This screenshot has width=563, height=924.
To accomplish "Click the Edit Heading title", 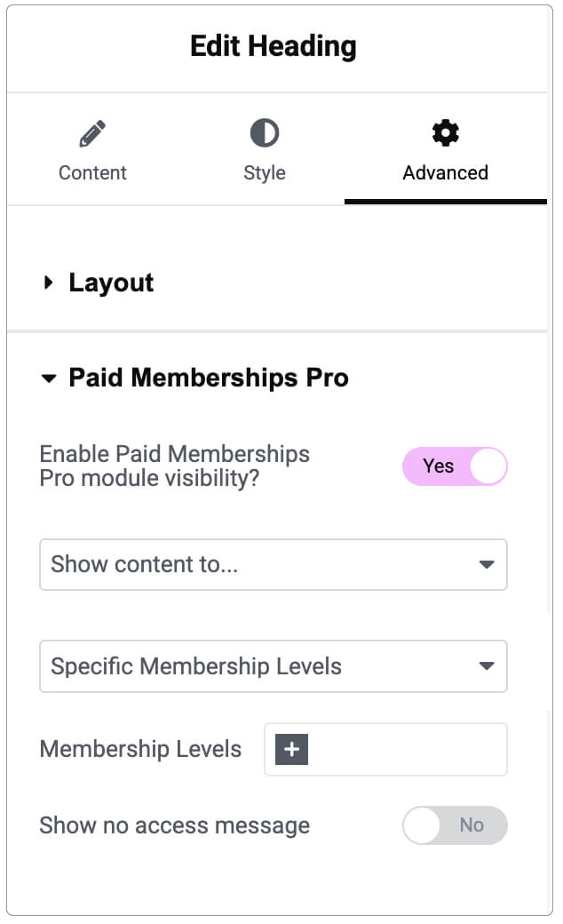I will (x=273, y=45).
